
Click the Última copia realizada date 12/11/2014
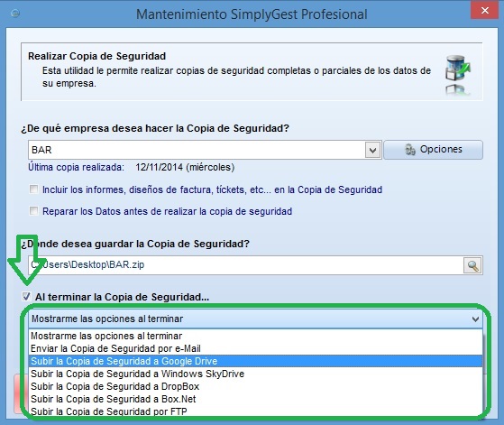[185, 167]
